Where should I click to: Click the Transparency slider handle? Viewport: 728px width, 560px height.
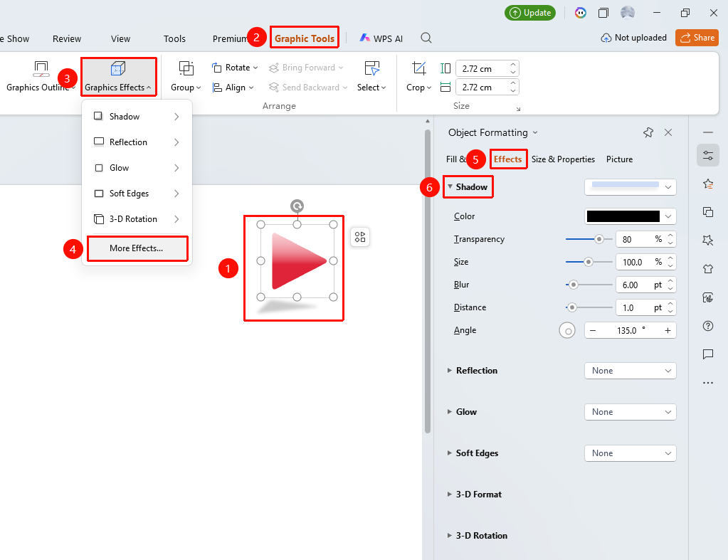(599, 239)
